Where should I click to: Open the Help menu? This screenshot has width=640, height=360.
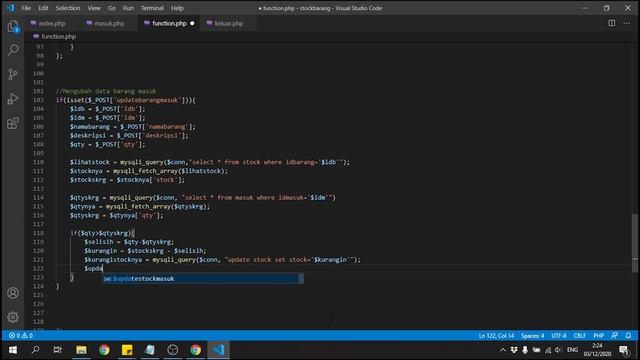(177, 8)
